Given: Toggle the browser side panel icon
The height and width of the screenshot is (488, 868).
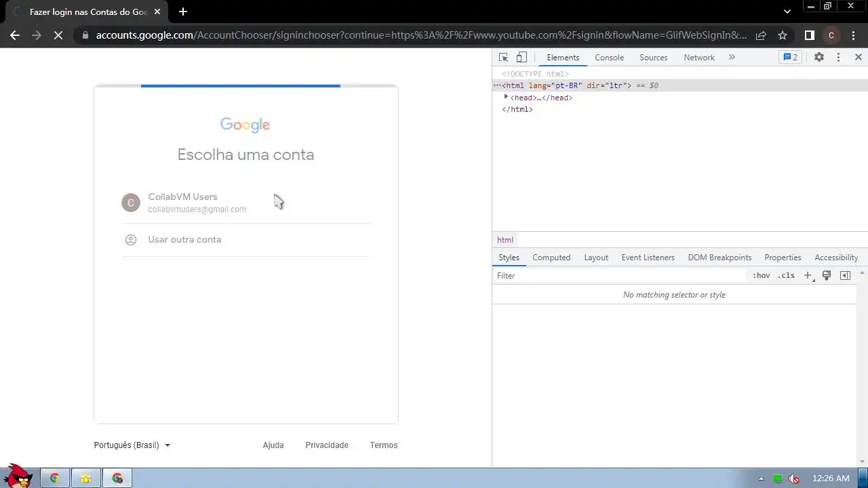Looking at the screenshot, I should point(809,35).
